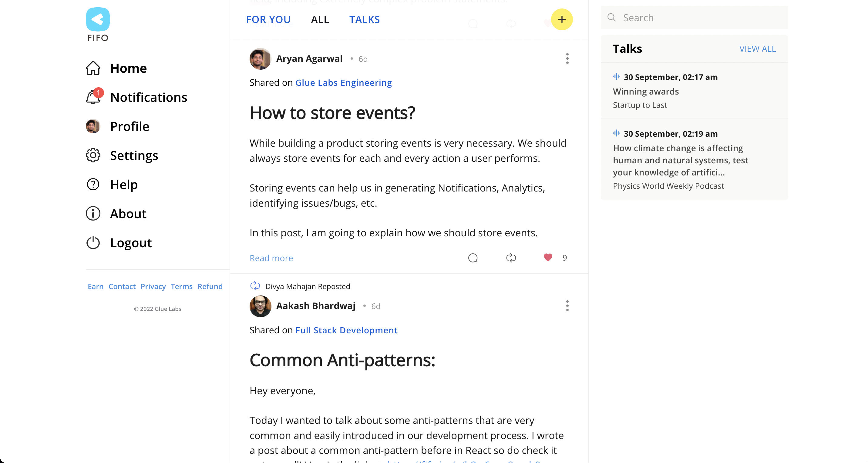Screen dimensions: 868x463
Task: Click the Common Anti-patterns: title
Action: pyautogui.click(x=342, y=360)
